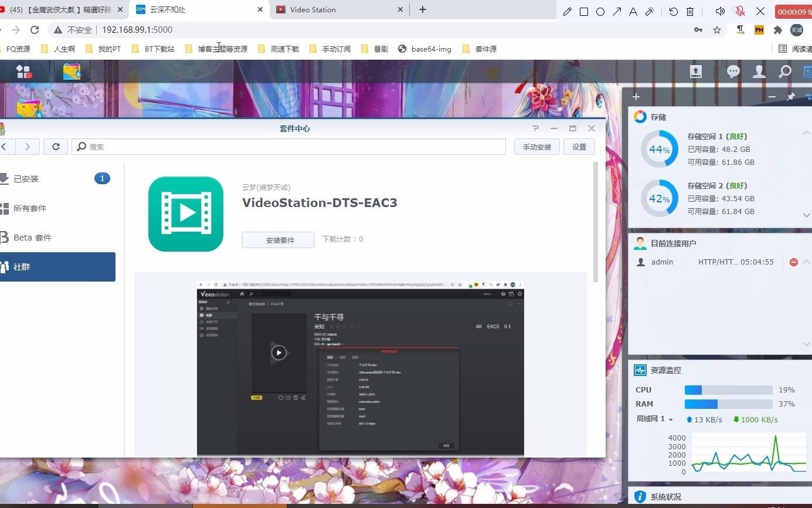The width and height of the screenshot is (812, 508).
Task: Close the 云深不知处 browser tab
Action: [x=260, y=9]
